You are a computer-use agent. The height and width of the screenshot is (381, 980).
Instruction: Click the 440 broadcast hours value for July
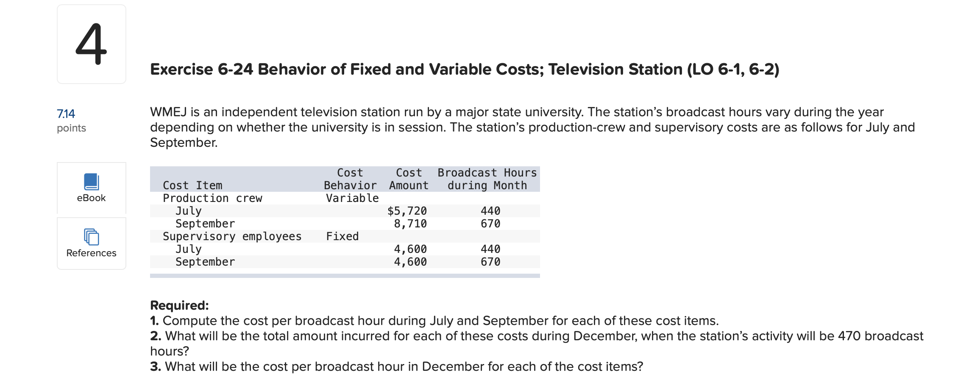[x=490, y=210]
